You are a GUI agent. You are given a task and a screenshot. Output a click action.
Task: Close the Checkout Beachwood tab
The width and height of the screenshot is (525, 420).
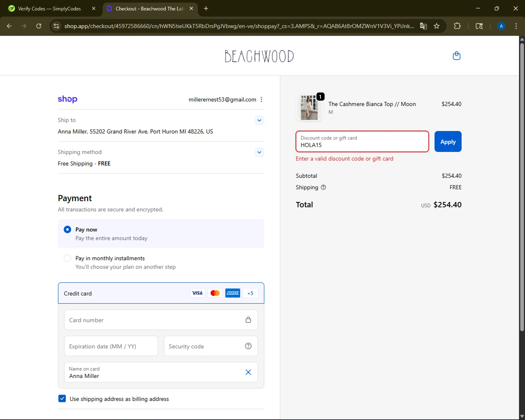(191, 8)
